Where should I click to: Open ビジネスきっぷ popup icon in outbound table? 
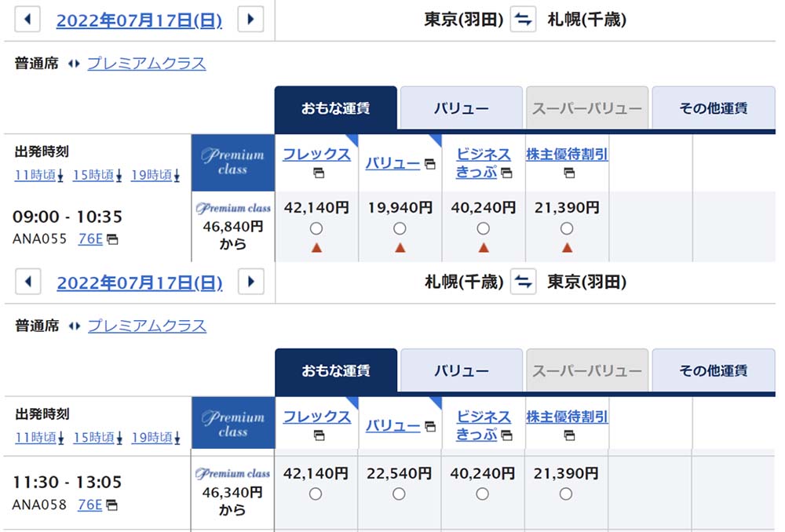pos(506,173)
